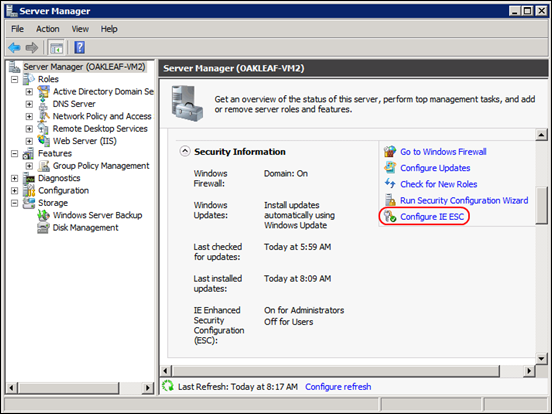Click the 'Domain: On' firewall value
The width and height of the screenshot is (552, 414).
pyautogui.click(x=286, y=174)
